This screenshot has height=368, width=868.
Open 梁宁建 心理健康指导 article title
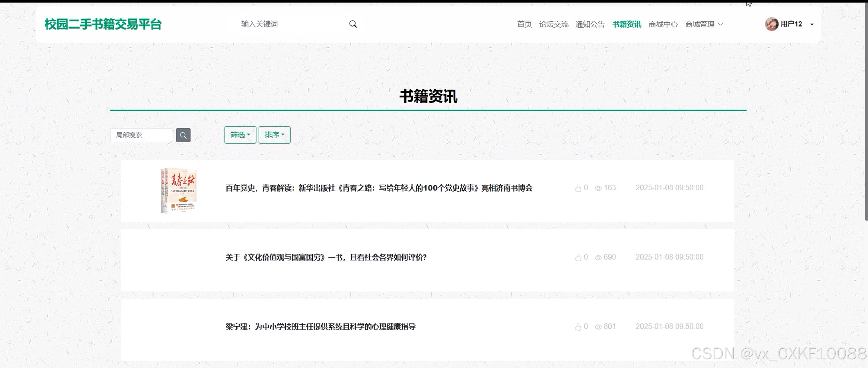pos(320,327)
